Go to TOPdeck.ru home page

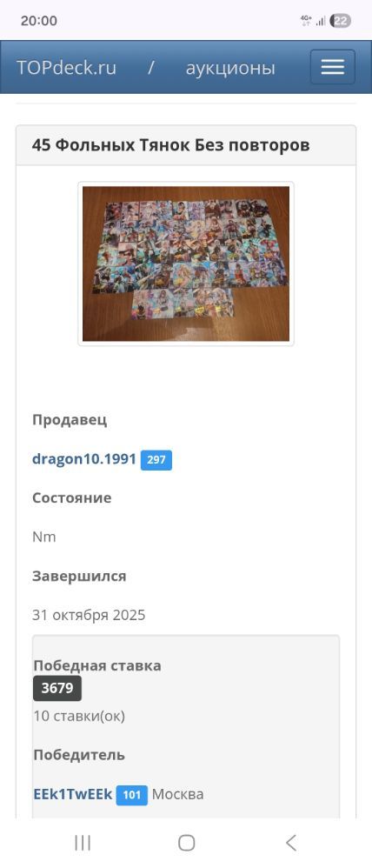pyautogui.click(x=66, y=68)
